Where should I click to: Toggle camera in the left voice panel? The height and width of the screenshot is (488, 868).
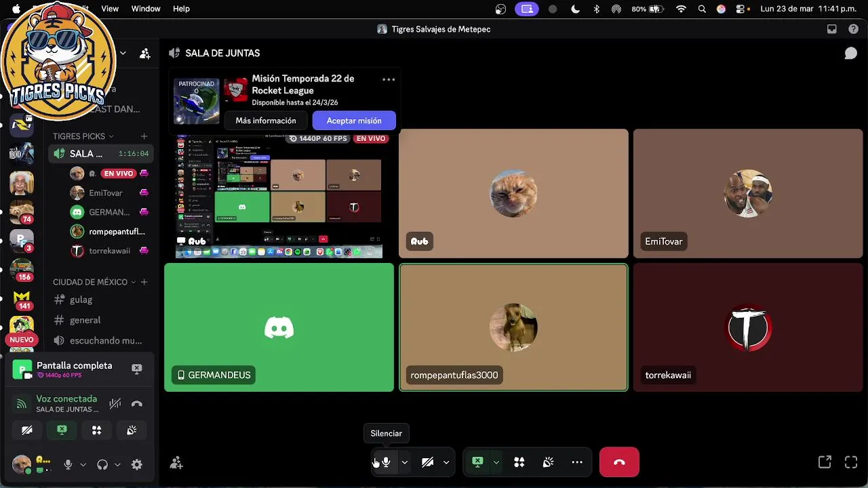27,430
